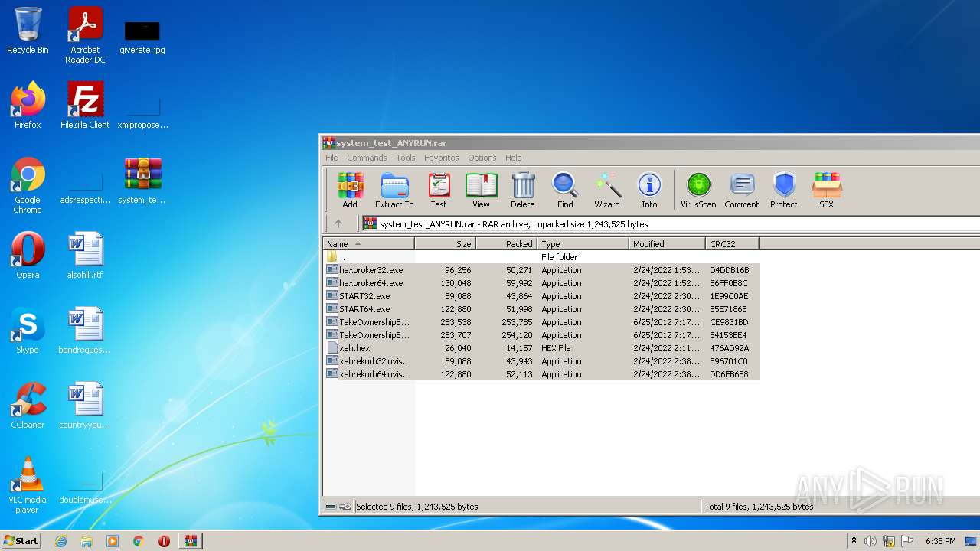Select the xehrekorb32invis... file row

(541, 361)
